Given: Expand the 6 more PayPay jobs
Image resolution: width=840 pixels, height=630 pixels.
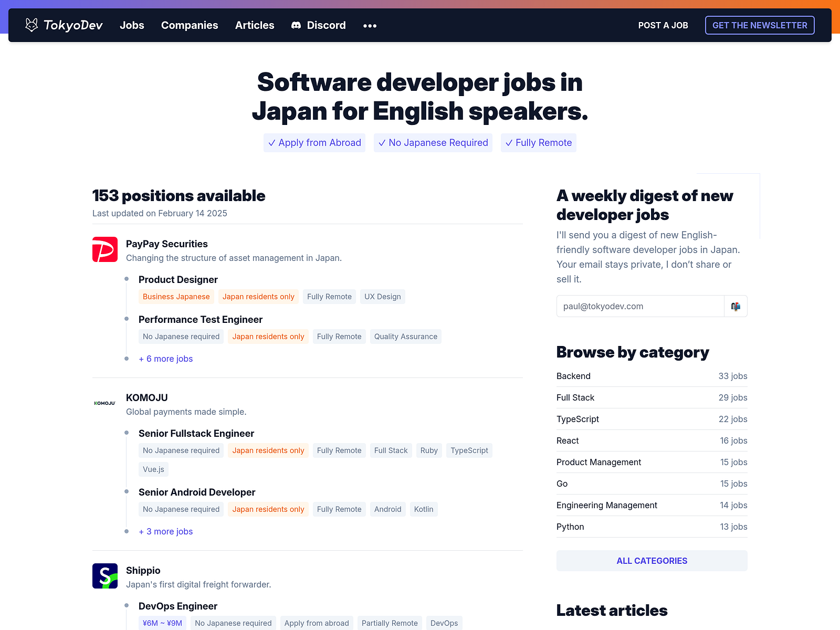Looking at the screenshot, I should pyautogui.click(x=165, y=359).
